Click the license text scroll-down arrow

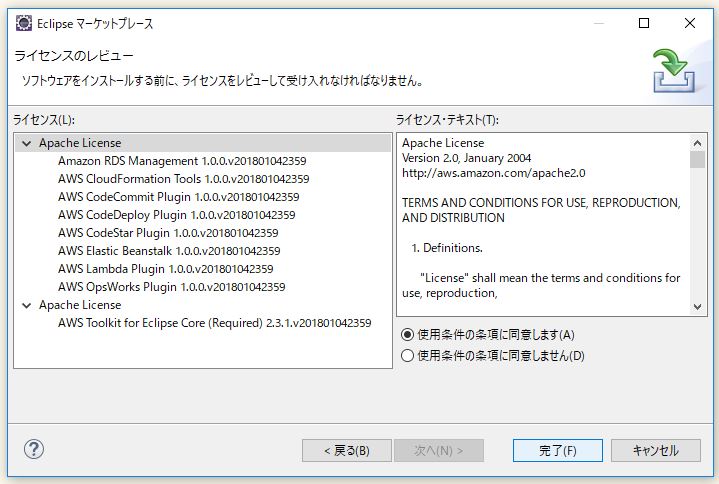(697, 307)
